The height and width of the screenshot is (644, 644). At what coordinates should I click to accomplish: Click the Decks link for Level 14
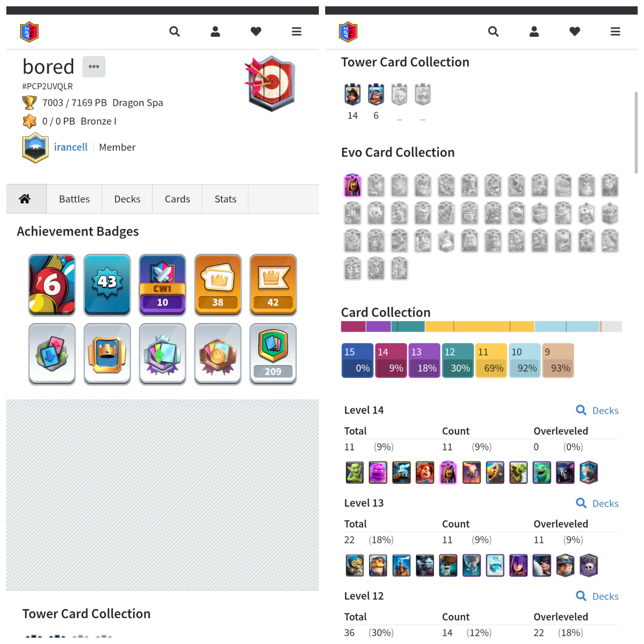coord(597,410)
